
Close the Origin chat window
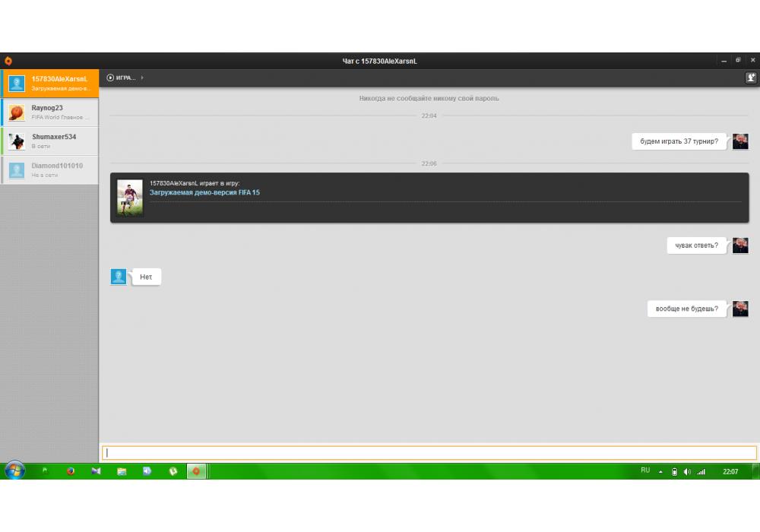(752, 60)
